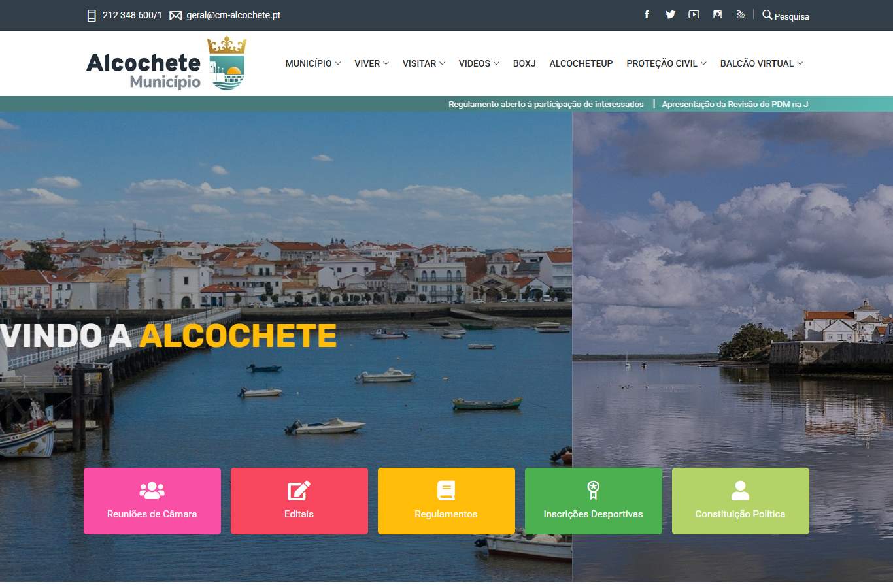This screenshot has width=893, height=588.
Task: Open the Reuniões de Câmara link text
Action: (x=152, y=514)
